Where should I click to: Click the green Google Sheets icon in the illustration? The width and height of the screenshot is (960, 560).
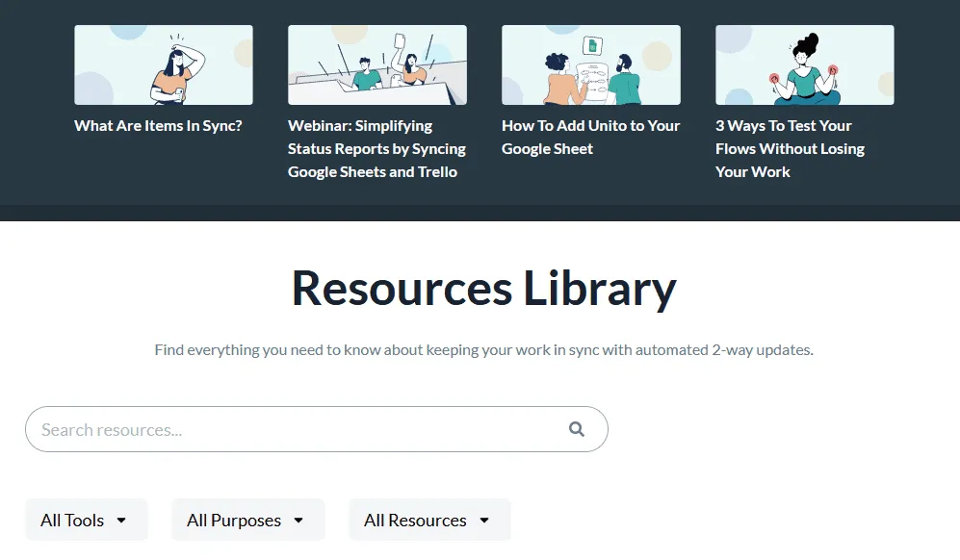(x=593, y=45)
